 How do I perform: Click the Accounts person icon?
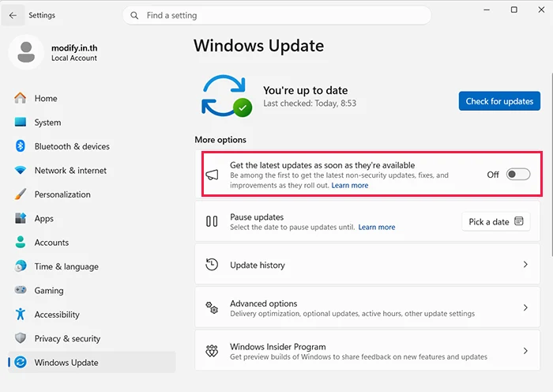(x=21, y=242)
